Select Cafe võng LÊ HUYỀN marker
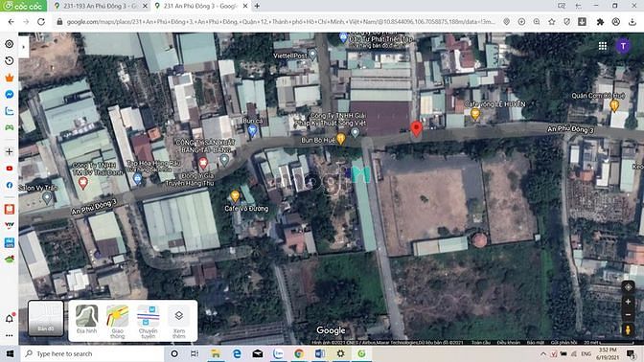This screenshot has height=362, width=644. (475, 114)
